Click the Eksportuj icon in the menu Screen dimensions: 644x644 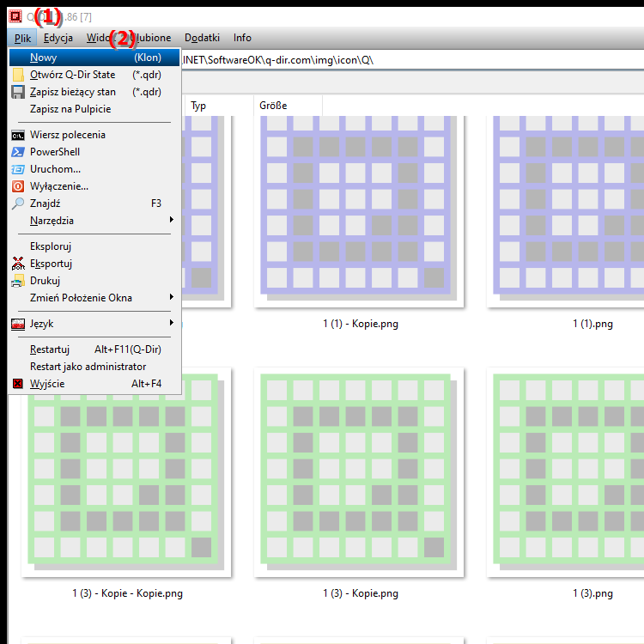[x=18, y=264]
